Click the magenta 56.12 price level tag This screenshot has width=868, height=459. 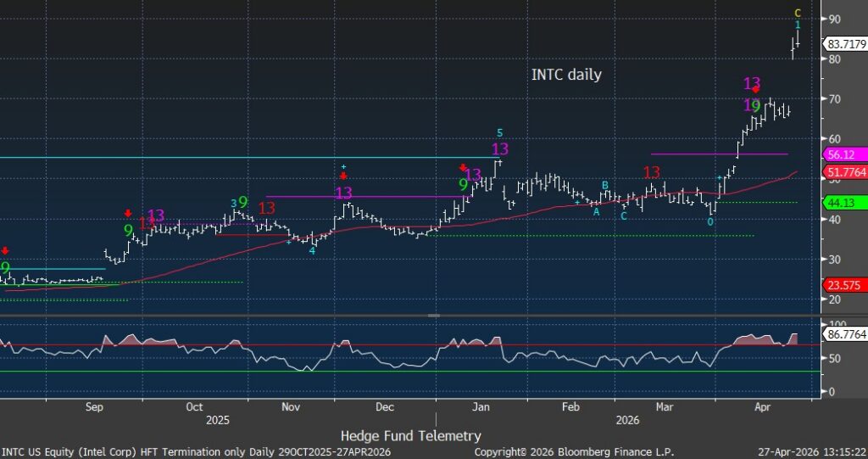point(843,154)
